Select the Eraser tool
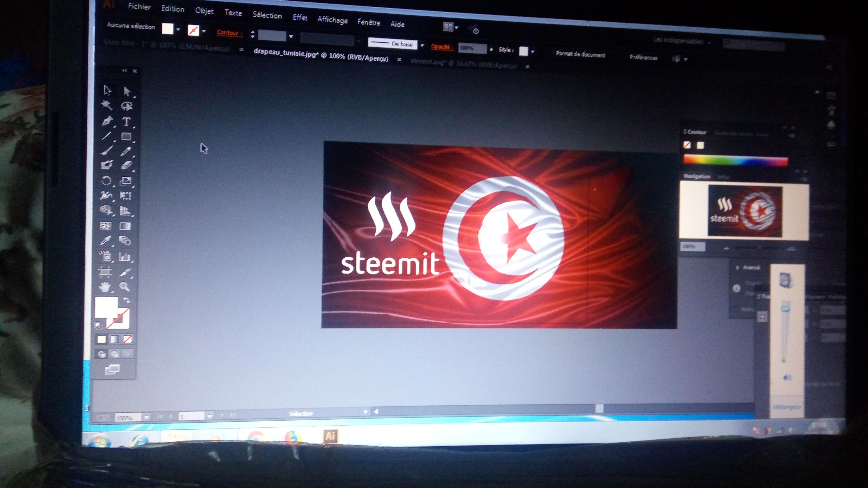 (x=126, y=165)
